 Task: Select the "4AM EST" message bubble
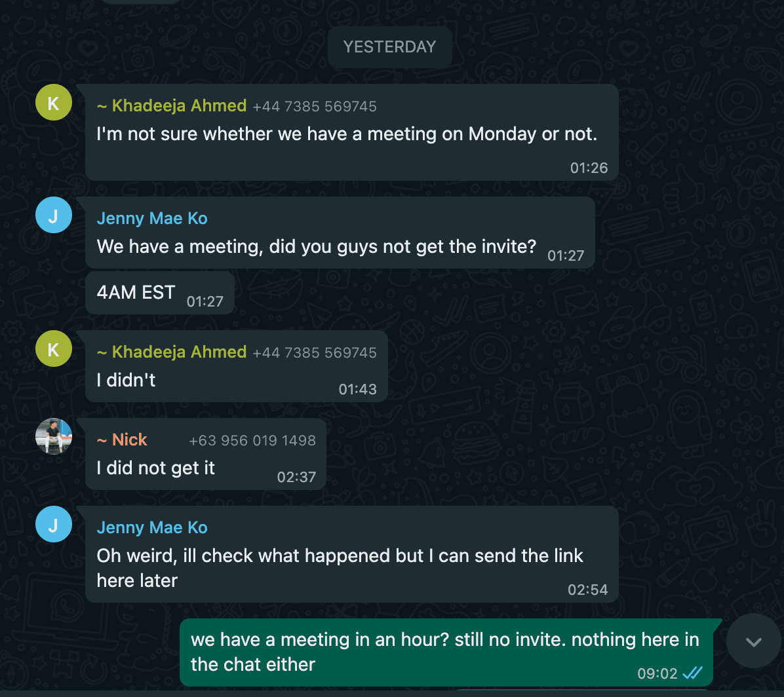pos(136,292)
